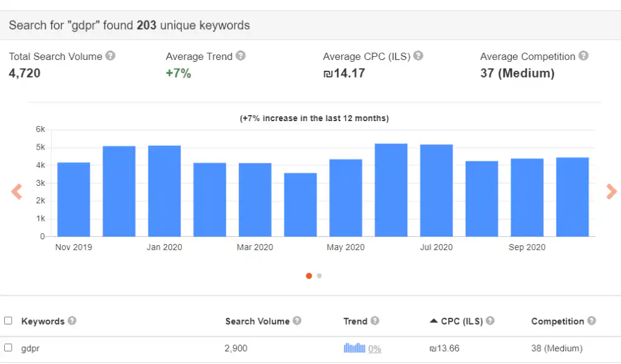Click help icon next to Total Search Volume
This screenshot has height=364, width=621.
coord(110,56)
